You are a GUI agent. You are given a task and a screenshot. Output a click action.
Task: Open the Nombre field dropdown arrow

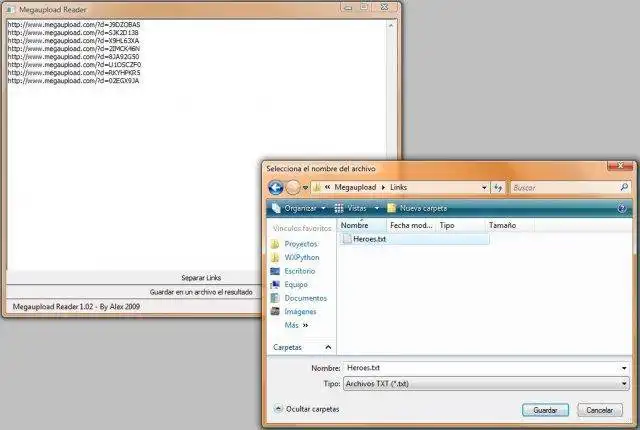624,368
